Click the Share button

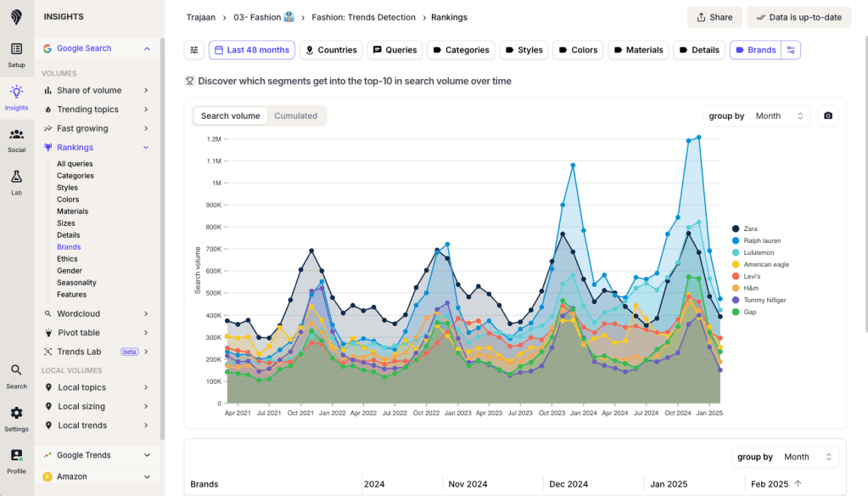click(x=714, y=17)
